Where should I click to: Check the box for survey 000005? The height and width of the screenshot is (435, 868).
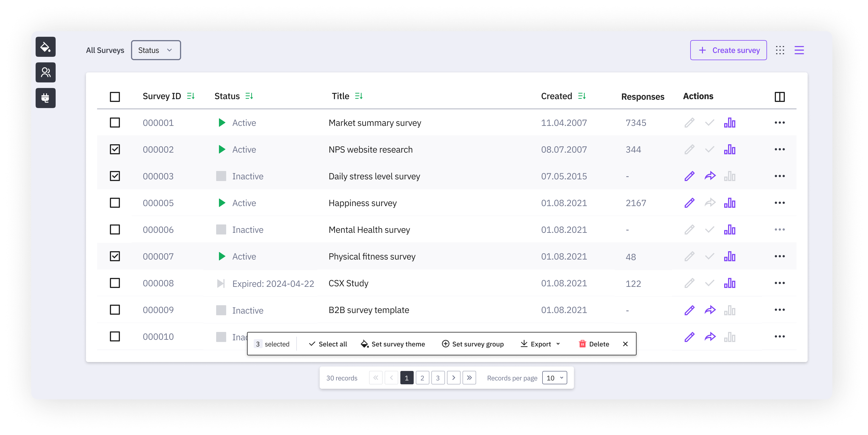pos(115,203)
